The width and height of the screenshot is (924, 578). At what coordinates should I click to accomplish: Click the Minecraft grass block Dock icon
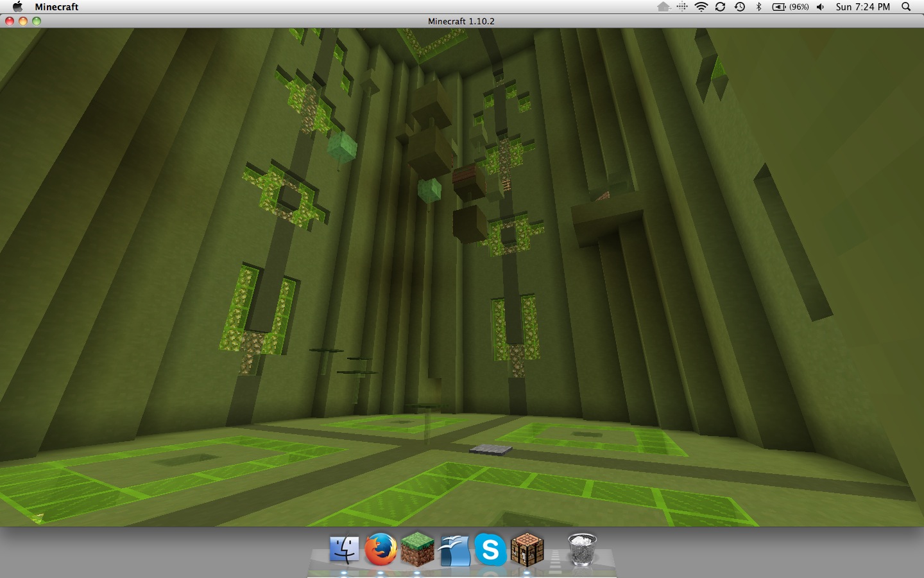418,550
